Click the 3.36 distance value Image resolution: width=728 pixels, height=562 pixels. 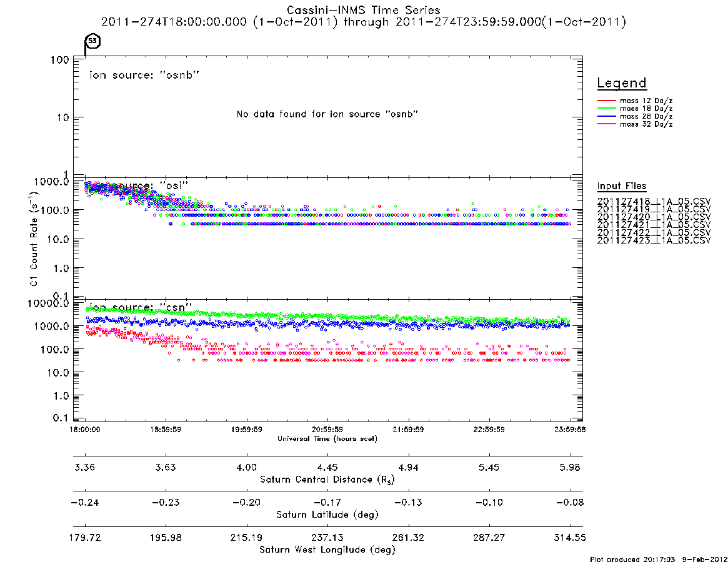[84, 467]
